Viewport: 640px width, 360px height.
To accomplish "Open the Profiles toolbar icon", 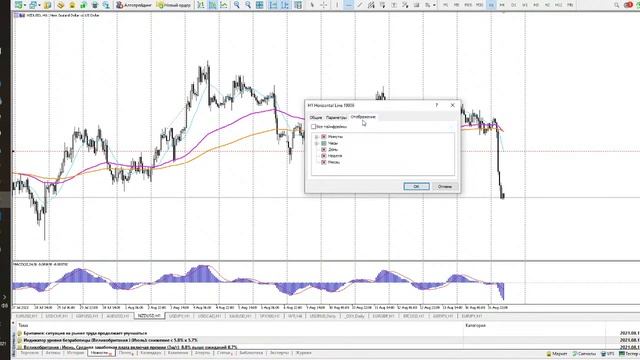I will (33, 5).
